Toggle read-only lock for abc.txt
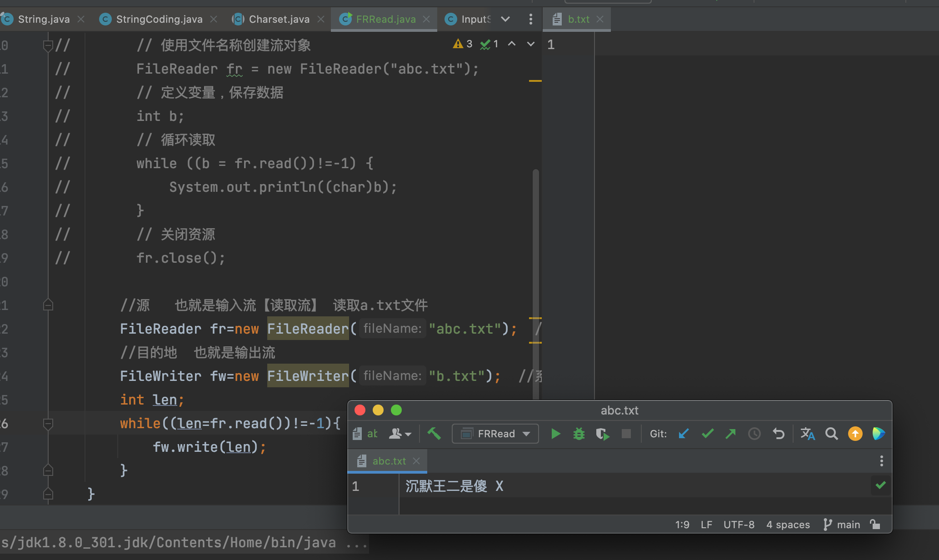This screenshot has width=939, height=560. [x=875, y=525]
